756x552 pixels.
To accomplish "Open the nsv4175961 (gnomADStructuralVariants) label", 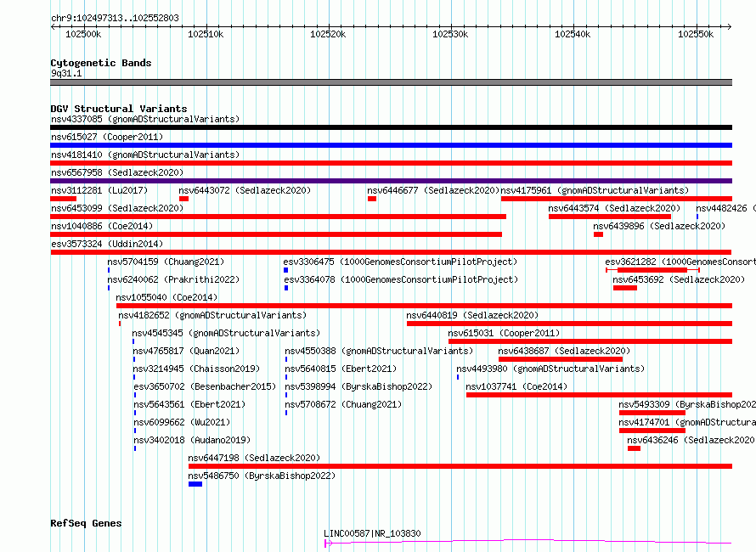I will pos(595,190).
